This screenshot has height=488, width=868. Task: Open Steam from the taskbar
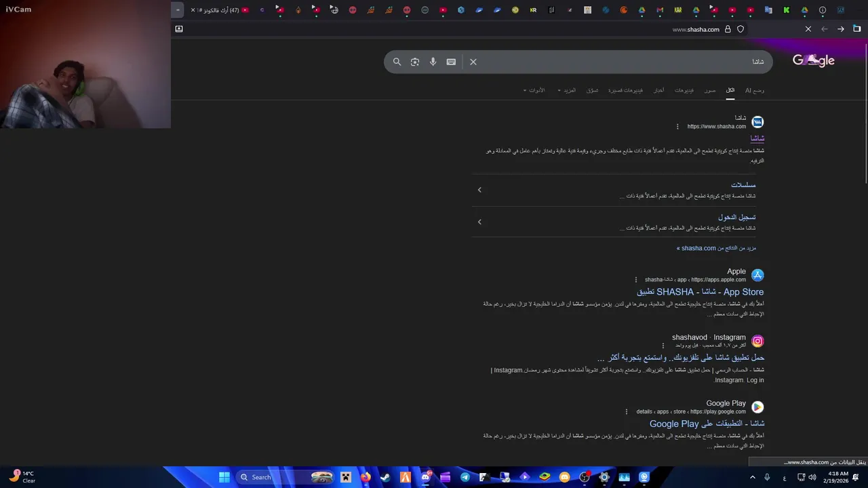coord(385,477)
